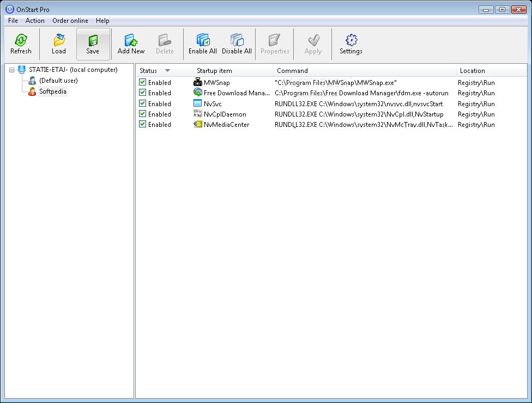The image size is (532, 403).
Task: Close the OnStart Pro window
Action: point(519,9)
